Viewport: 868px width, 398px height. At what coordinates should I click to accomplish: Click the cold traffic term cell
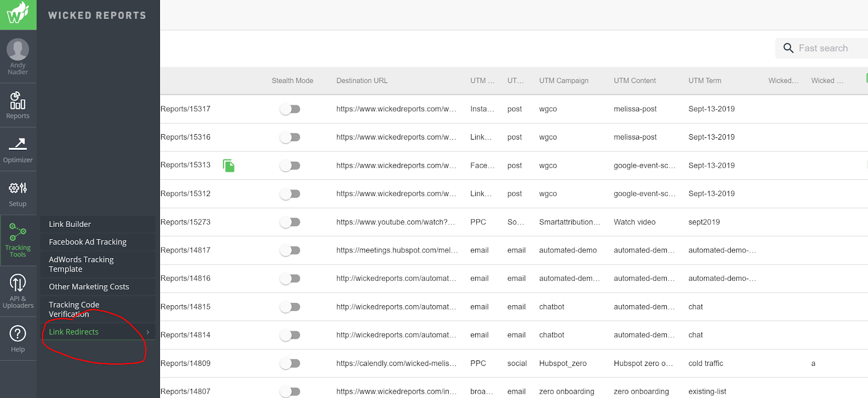706,363
